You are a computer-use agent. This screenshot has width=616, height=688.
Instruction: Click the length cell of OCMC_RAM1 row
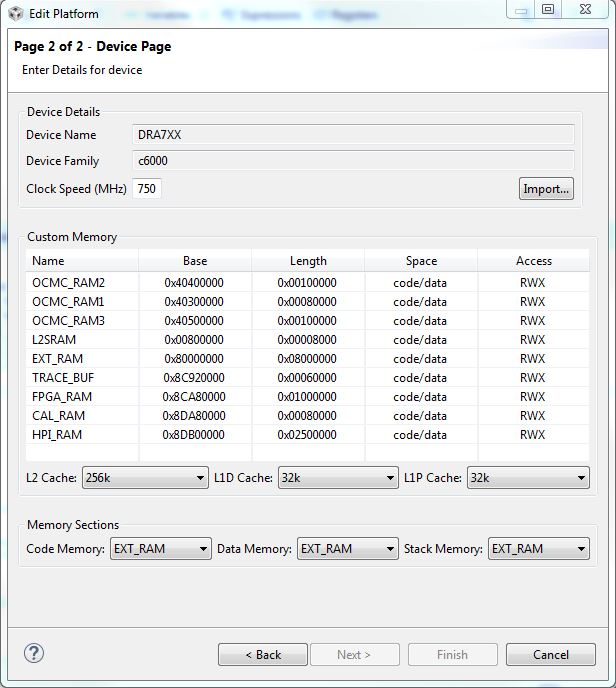307,302
